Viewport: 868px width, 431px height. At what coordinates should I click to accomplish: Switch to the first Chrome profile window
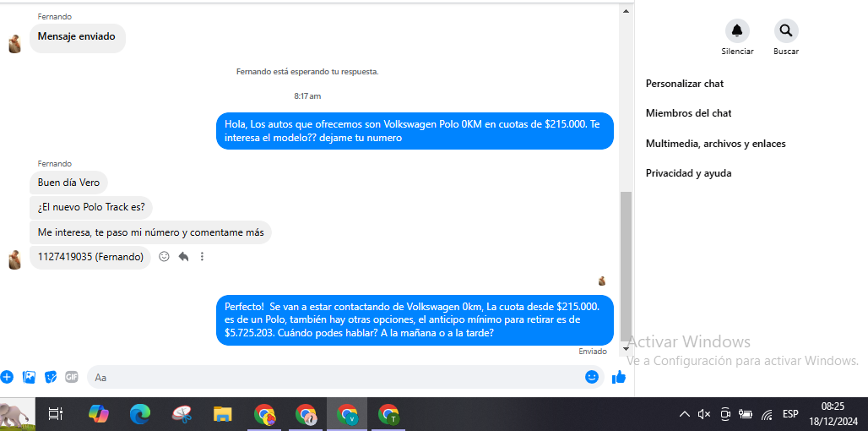pyautogui.click(x=264, y=414)
